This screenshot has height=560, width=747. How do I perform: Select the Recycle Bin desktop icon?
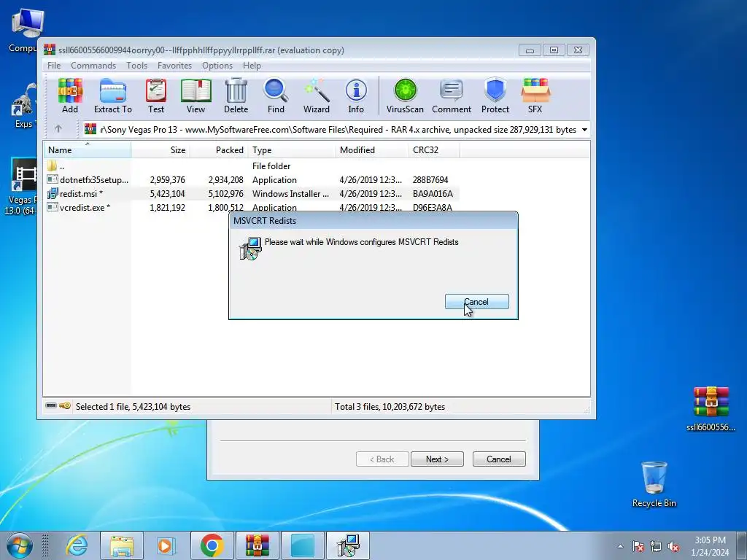(x=654, y=484)
